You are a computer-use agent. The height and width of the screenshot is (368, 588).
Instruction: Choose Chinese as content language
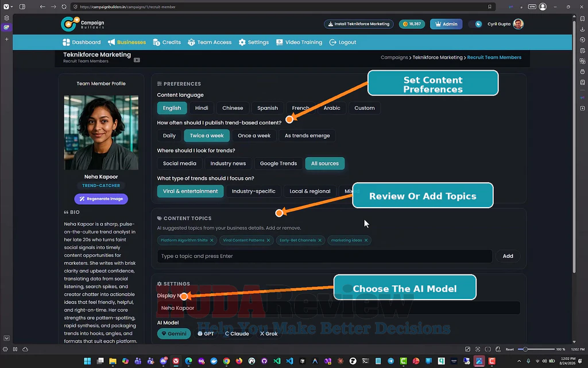233,108
